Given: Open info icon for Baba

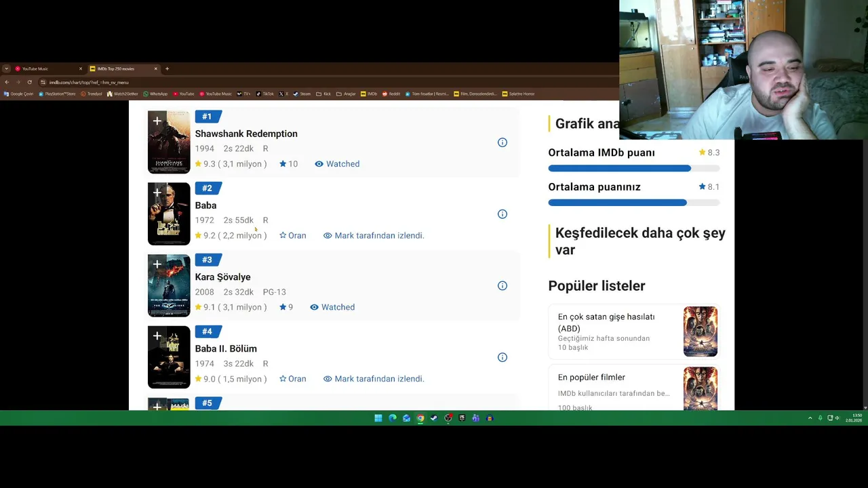Looking at the screenshot, I should pos(502,214).
